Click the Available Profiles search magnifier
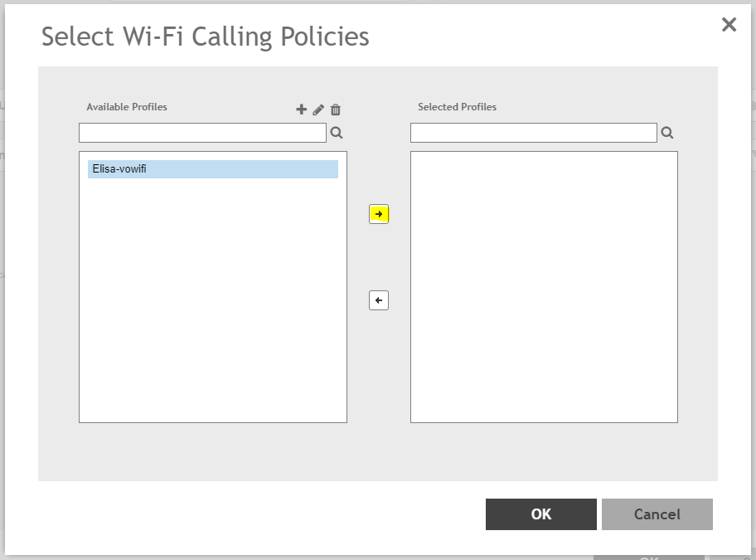 click(x=337, y=133)
